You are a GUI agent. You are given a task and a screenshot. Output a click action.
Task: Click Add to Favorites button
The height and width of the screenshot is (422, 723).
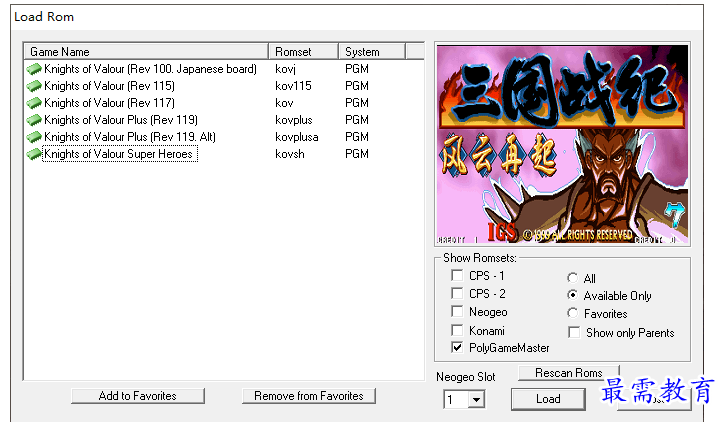[137, 396]
